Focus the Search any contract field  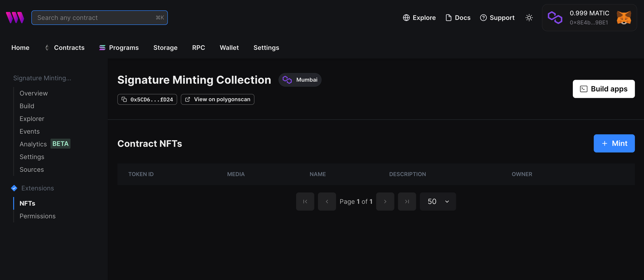click(99, 18)
